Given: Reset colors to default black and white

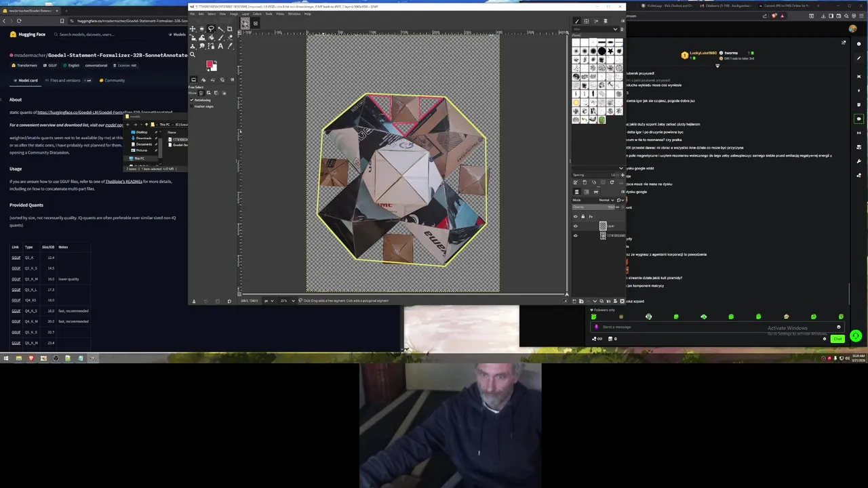Looking at the screenshot, I should [x=208, y=70].
